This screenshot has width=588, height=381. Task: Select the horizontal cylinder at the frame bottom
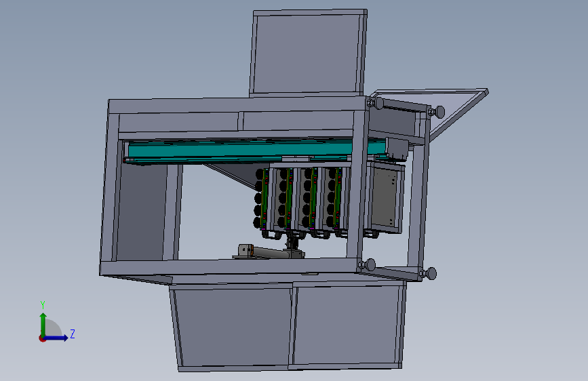tap(271, 252)
